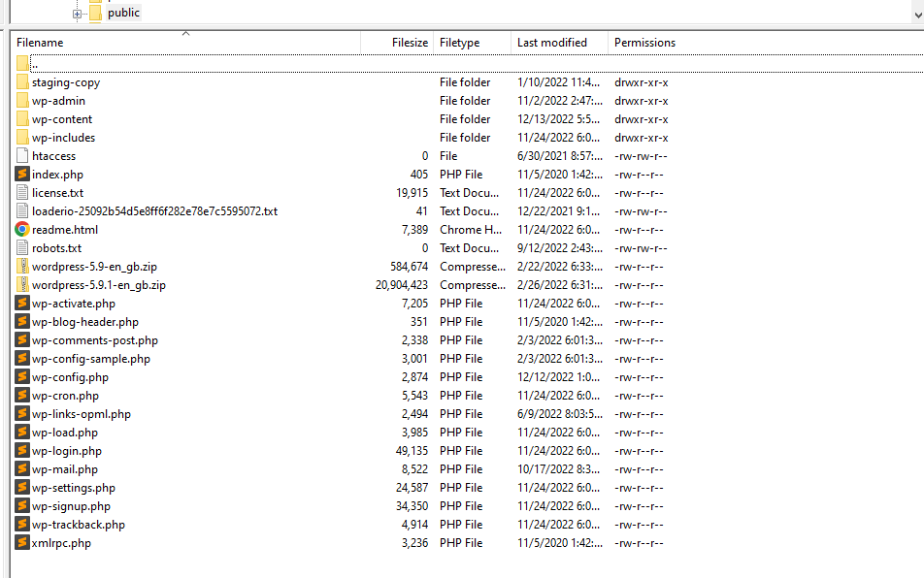Select the wp-login.php file name
Screen dimensions: 924x578
pos(67,451)
